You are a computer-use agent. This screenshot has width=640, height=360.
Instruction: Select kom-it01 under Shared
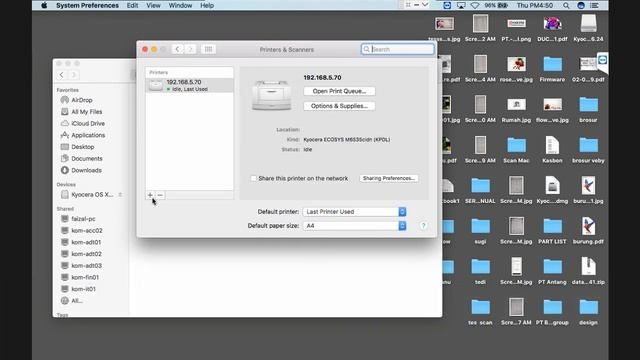pos(83,289)
